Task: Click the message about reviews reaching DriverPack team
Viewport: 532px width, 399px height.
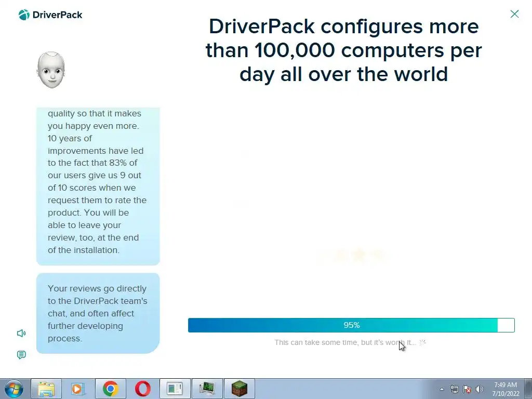Action: tap(98, 313)
